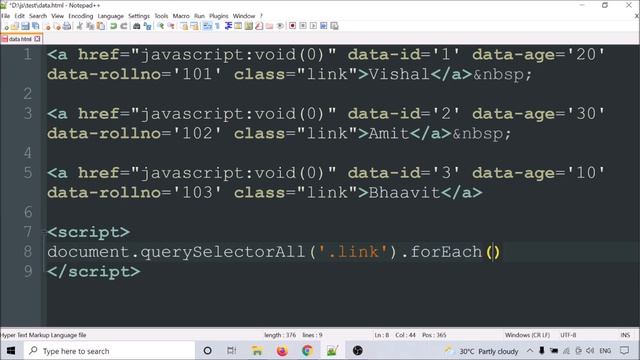Open the Function List panel icon
The height and width of the screenshot is (360, 640).
[259, 26]
